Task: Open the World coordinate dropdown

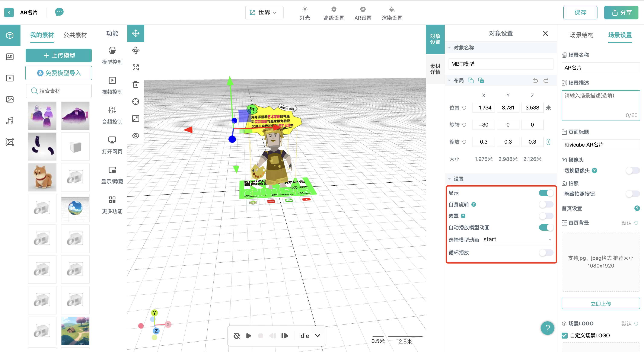Action: 264,13
